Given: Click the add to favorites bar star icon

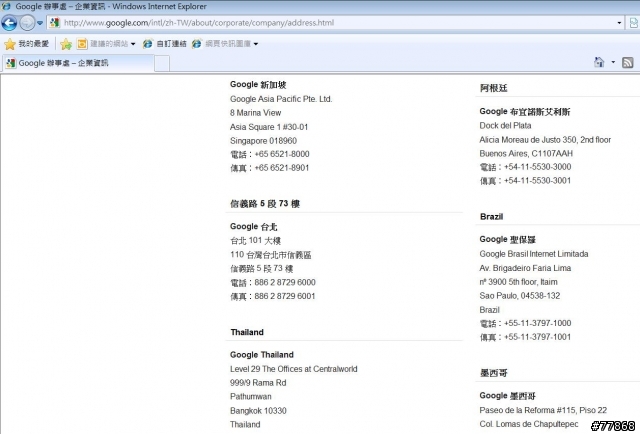Looking at the screenshot, I should pyautogui.click(x=66, y=44).
